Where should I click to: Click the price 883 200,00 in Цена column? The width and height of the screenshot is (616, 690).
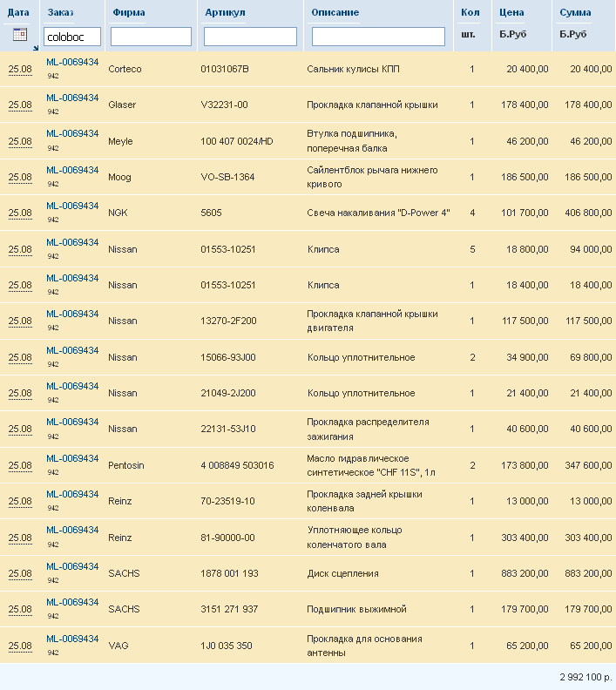point(525,574)
